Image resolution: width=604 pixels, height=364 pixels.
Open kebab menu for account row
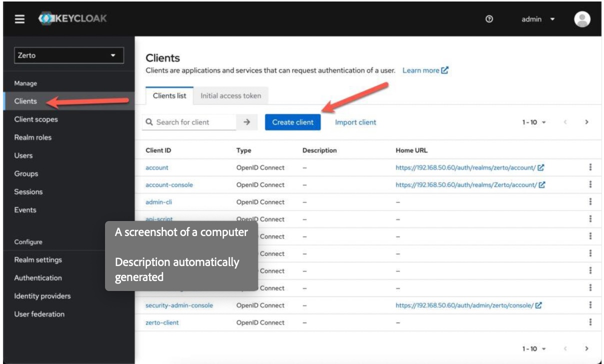590,167
